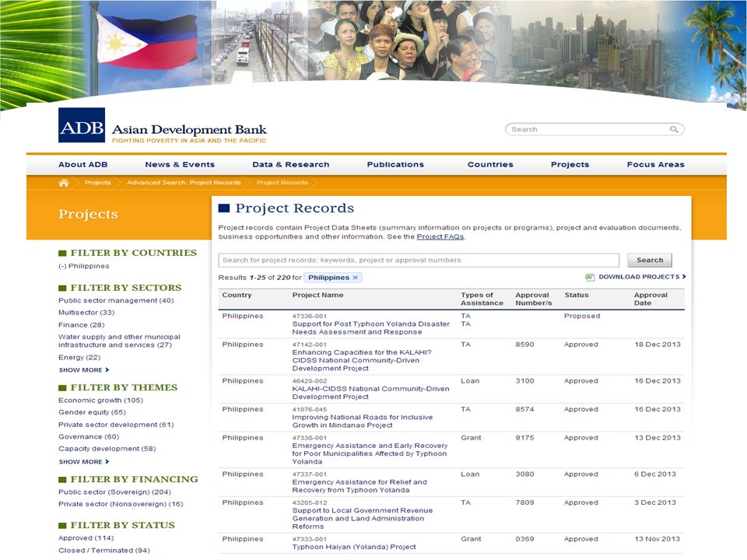This screenshot has height=560, width=747.
Task: Deselect the (-) Philippines country filter
Action: pyautogui.click(x=84, y=266)
